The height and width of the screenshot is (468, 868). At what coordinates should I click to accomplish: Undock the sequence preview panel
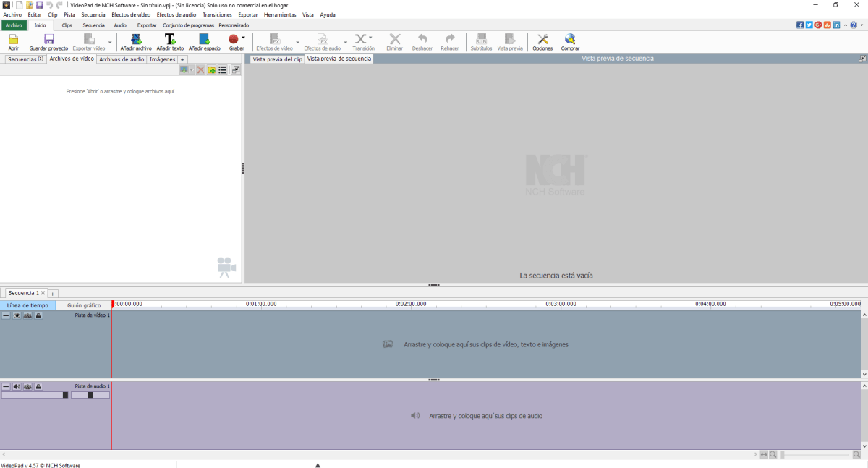(x=862, y=59)
